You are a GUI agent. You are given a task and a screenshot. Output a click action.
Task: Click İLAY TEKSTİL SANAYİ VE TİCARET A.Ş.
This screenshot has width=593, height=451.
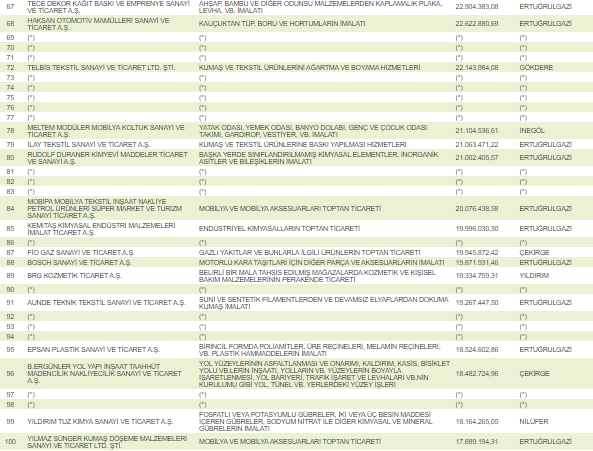tap(89, 145)
